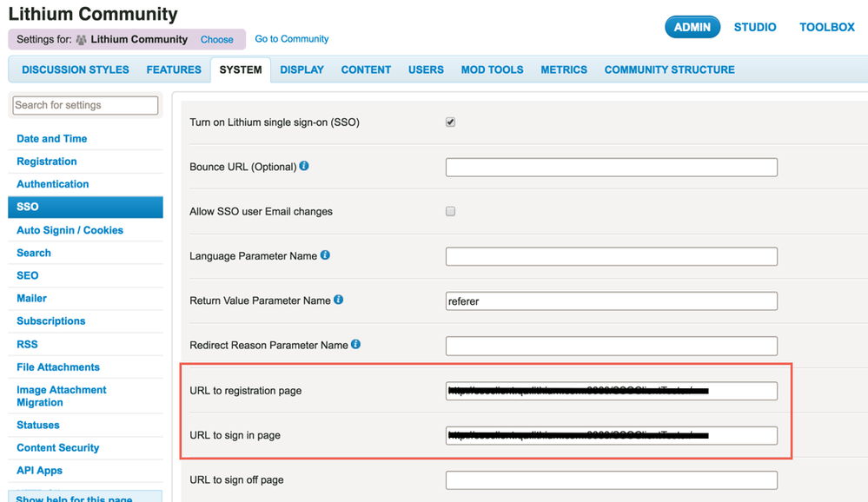Open Statuses settings

[38, 425]
